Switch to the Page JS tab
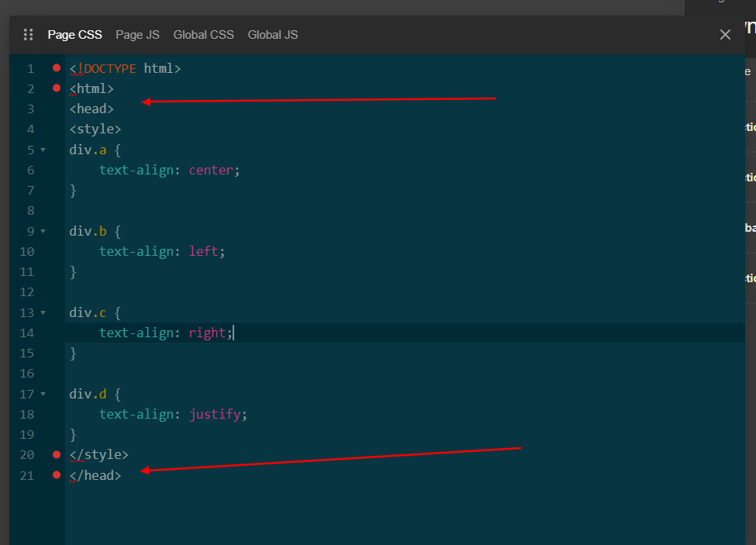756x545 pixels. [x=137, y=35]
